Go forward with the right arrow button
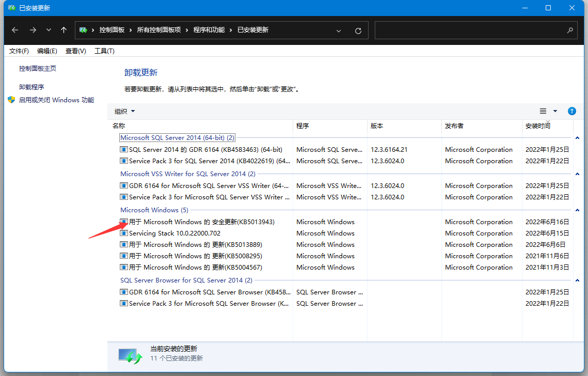 coord(33,30)
